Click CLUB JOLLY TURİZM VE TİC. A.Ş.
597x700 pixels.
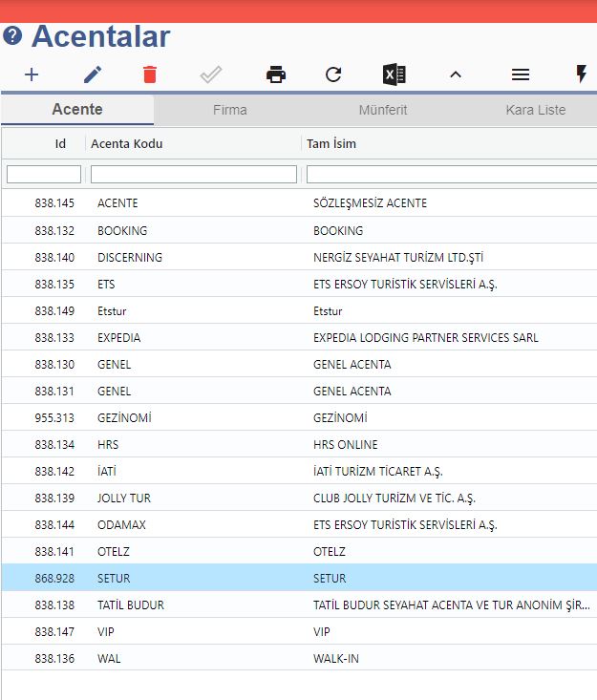tap(394, 498)
